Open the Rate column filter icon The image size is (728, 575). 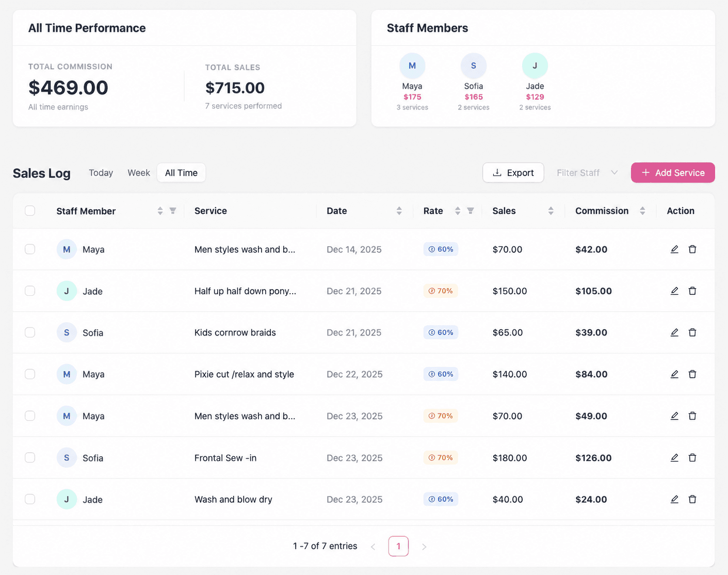471,211
